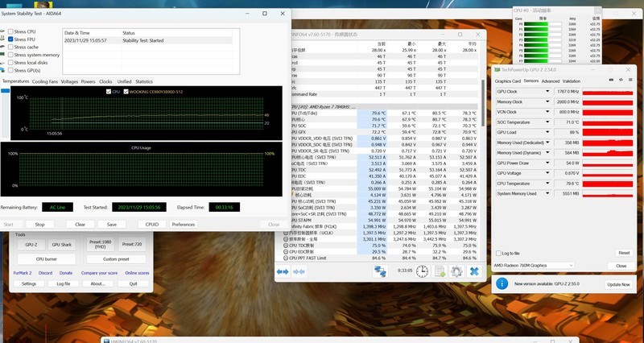Enable Stress CPU checkbox

point(10,31)
